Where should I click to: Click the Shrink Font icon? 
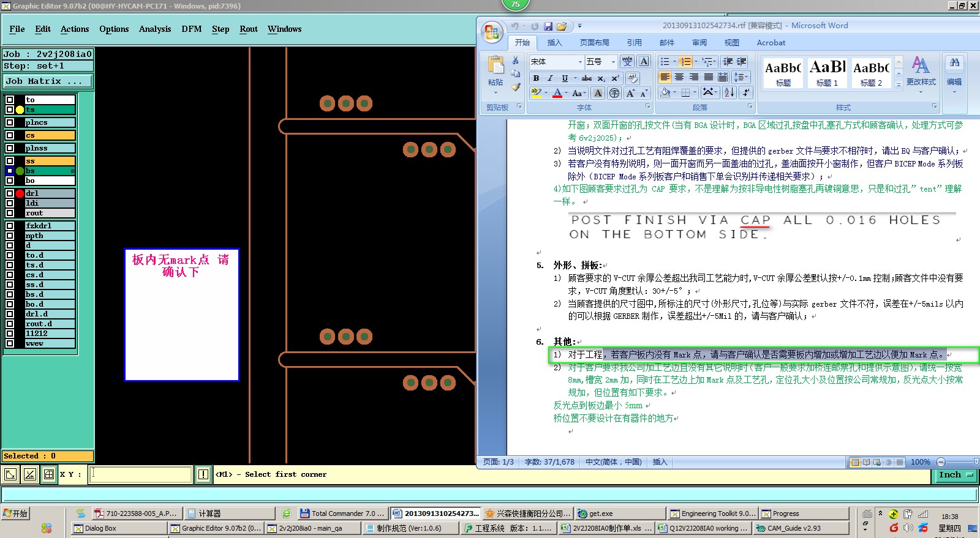644,93
